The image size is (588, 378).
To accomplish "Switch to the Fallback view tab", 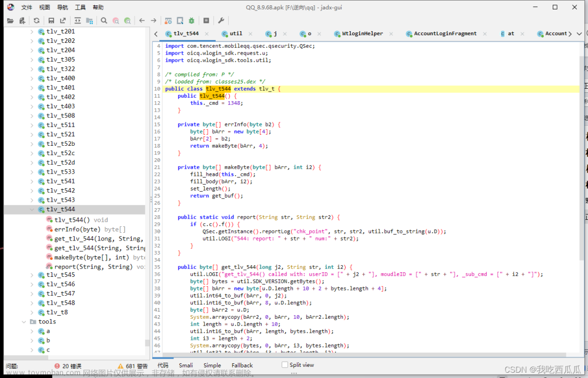I will (x=242, y=365).
